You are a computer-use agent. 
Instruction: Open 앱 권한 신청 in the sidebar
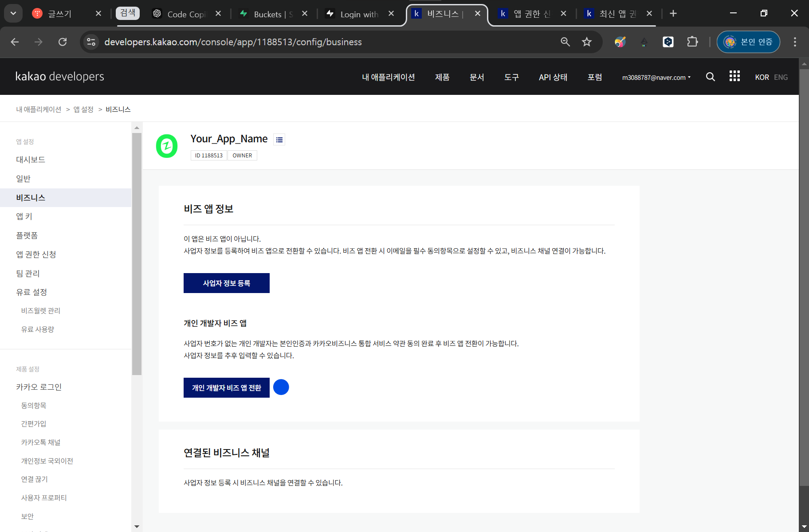click(x=36, y=254)
